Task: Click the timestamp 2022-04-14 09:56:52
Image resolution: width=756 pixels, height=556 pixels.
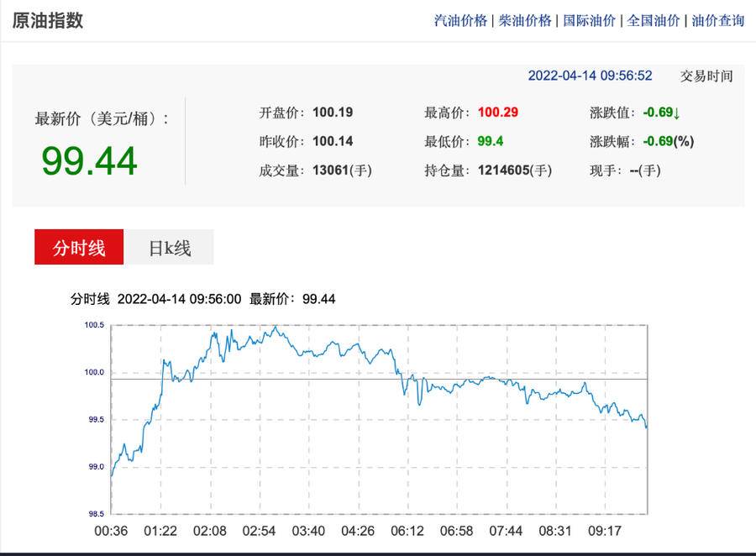Action: [591, 76]
